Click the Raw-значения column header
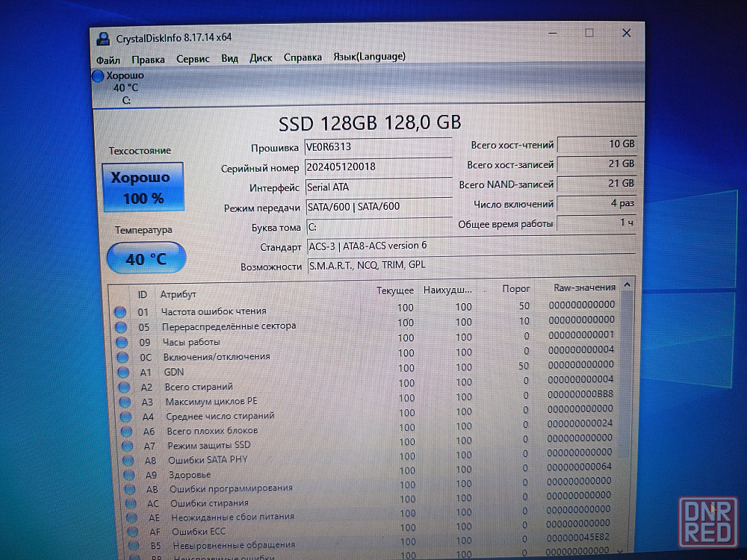 pos(584,287)
